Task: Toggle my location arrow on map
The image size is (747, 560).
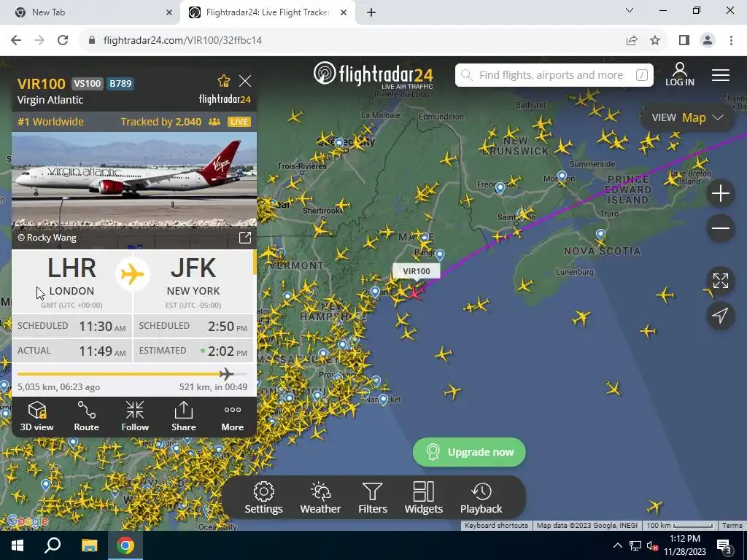Action: pos(720,315)
